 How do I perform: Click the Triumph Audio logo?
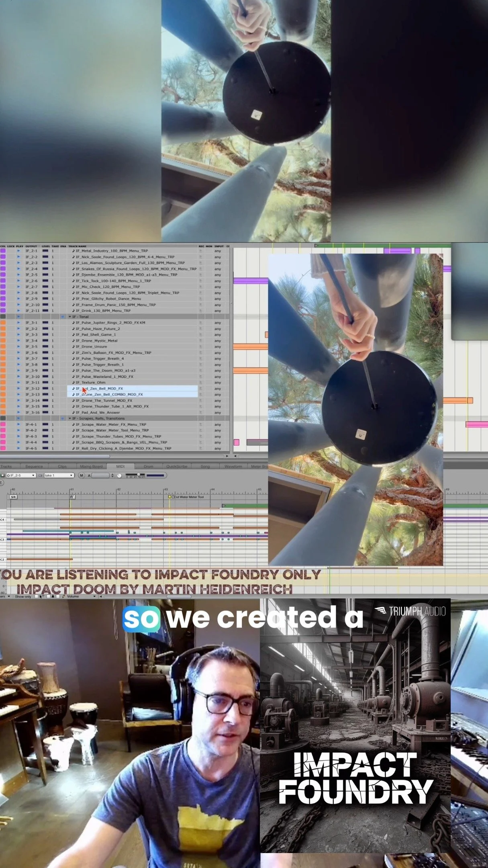[410, 612]
